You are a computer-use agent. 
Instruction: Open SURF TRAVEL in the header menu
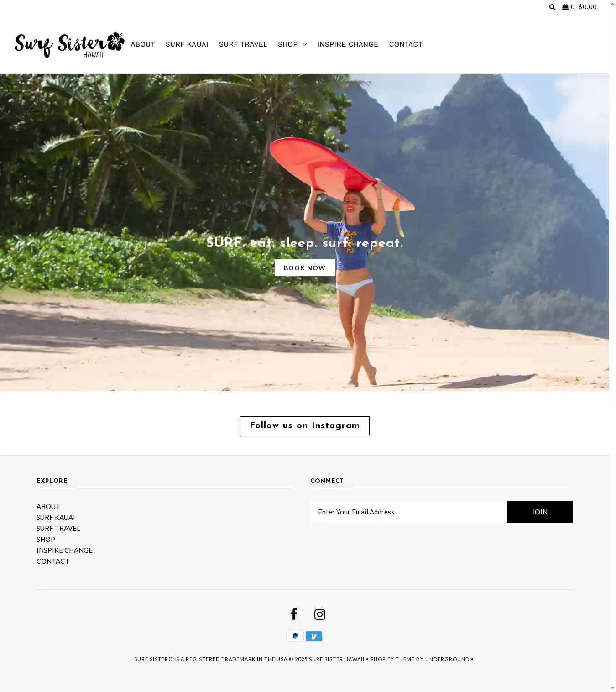[x=243, y=44]
